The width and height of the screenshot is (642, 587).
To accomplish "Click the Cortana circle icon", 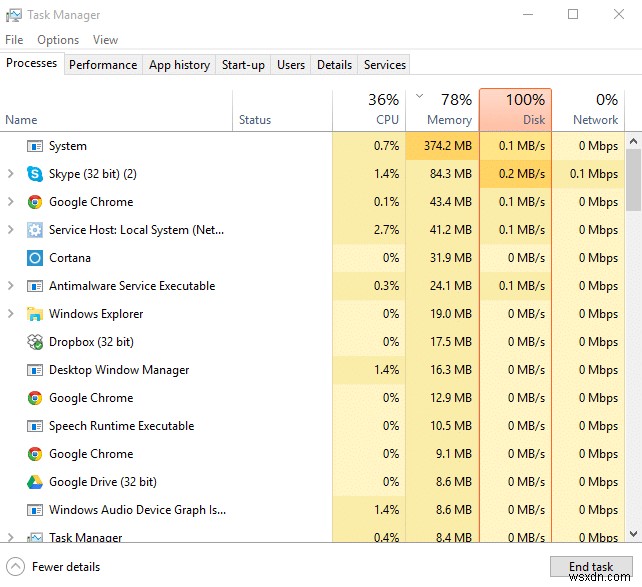I will 35,258.
